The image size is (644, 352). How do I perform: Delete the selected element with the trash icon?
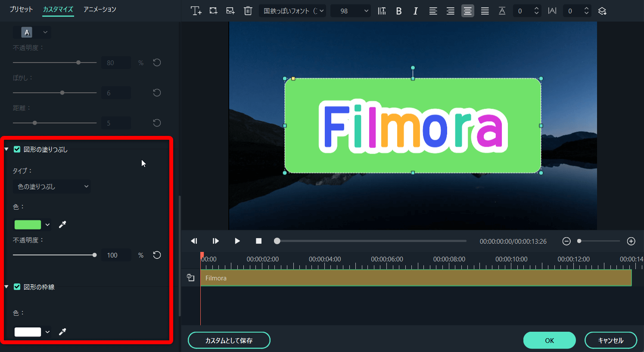248,11
